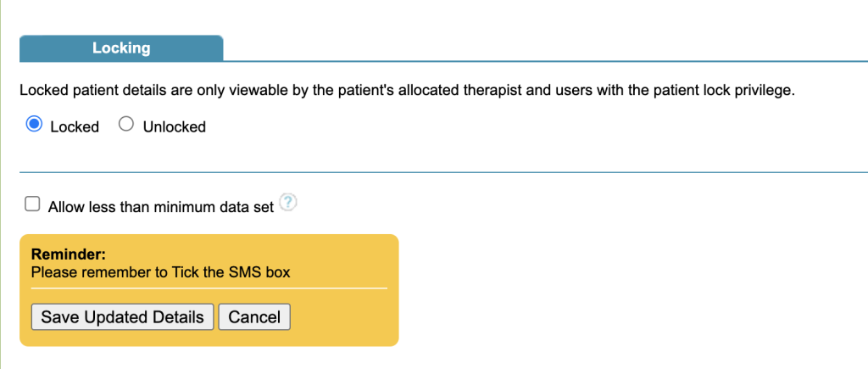
Task: Open the Locking tab
Action: pos(121,48)
